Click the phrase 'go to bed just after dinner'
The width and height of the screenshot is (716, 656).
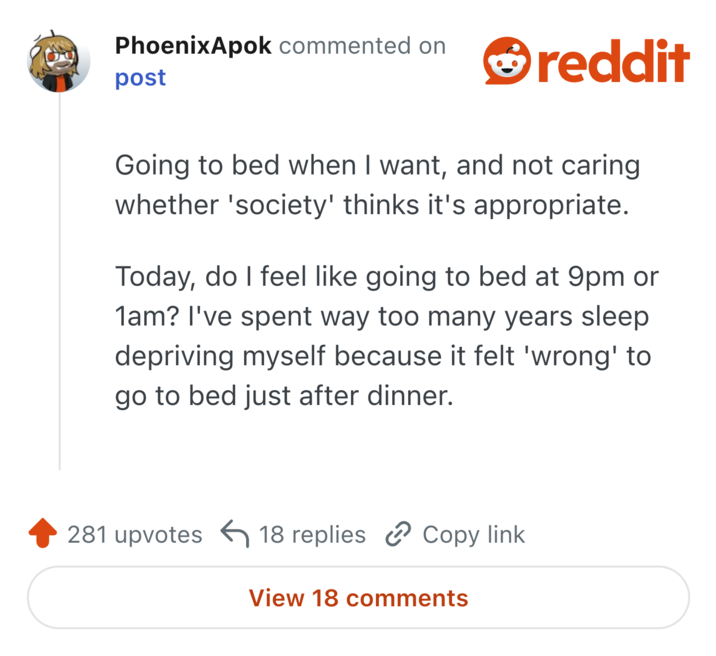click(284, 397)
